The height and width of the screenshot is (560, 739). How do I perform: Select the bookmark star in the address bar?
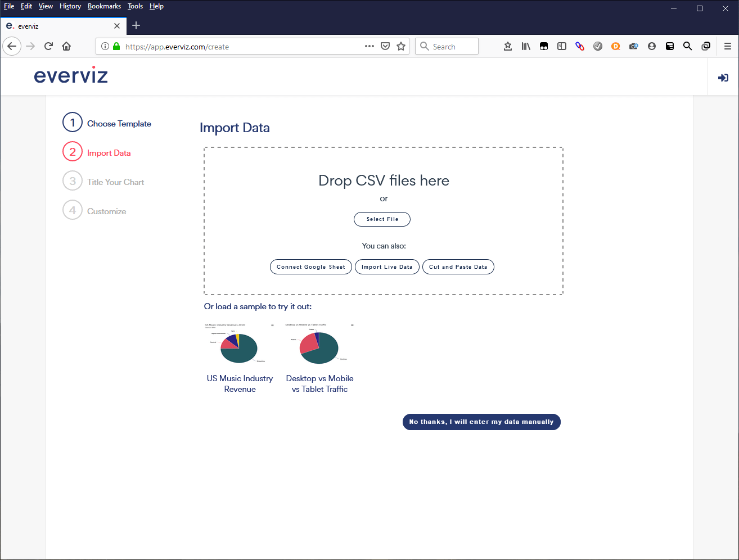pyautogui.click(x=401, y=46)
